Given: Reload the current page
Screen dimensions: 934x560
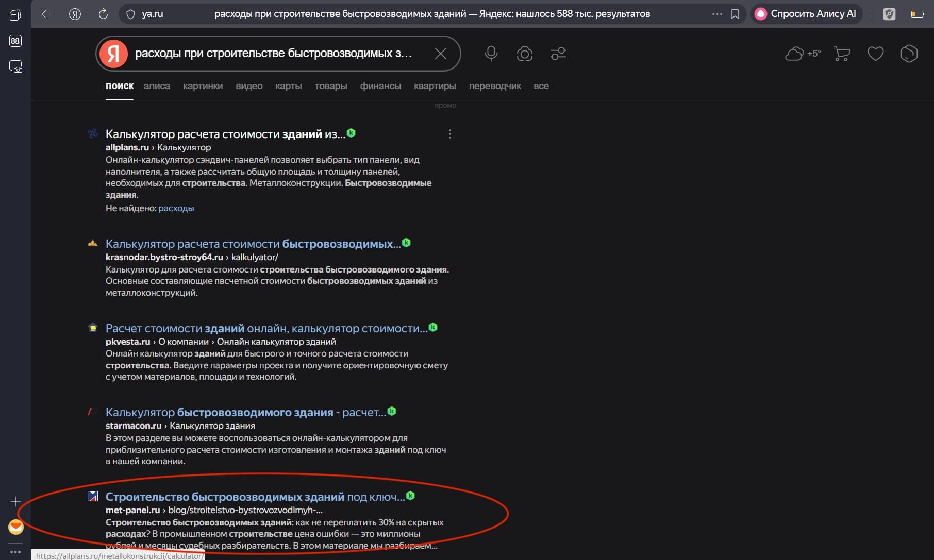Looking at the screenshot, I should [103, 14].
